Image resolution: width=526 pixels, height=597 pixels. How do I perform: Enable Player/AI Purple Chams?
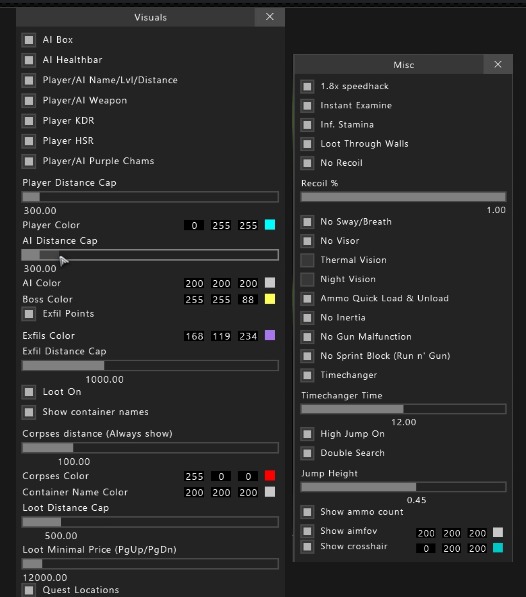tap(29, 161)
